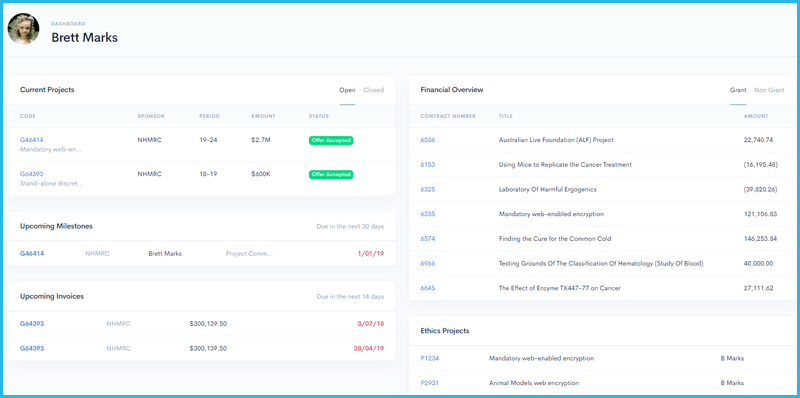Open G46414 link in Upcoming Milestones
Image resolution: width=800 pixels, height=398 pixels.
pyautogui.click(x=32, y=254)
